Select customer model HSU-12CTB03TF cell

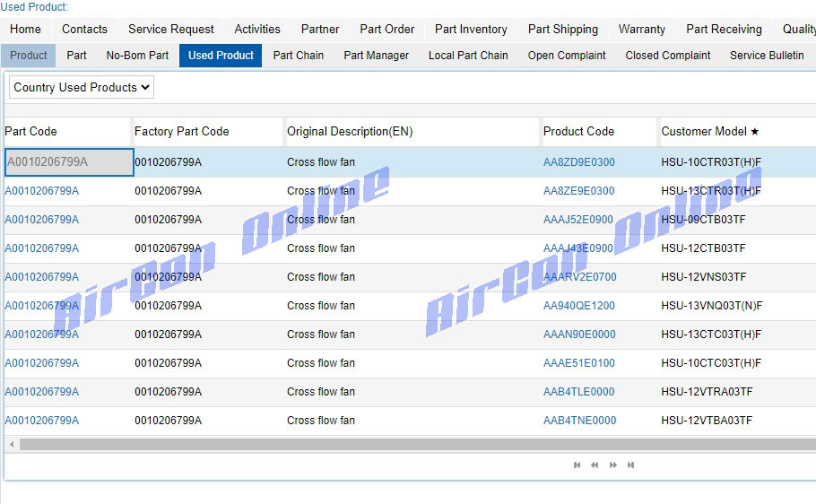(703, 248)
